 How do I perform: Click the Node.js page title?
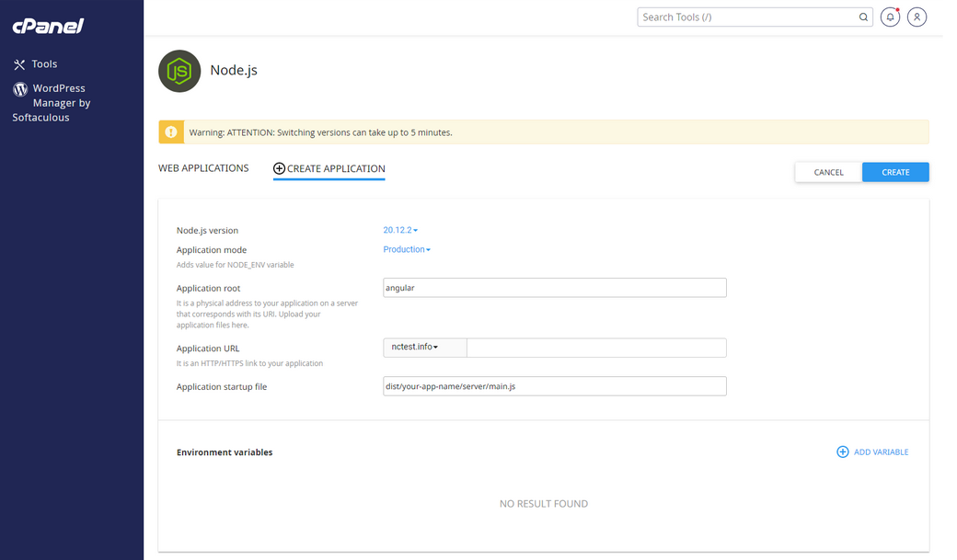point(234,70)
